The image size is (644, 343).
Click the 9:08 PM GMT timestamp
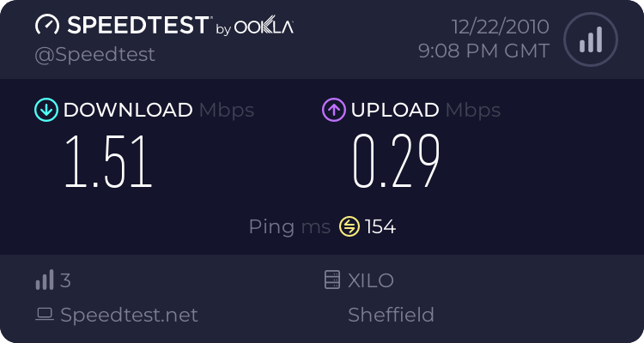click(x=483, y=51)
